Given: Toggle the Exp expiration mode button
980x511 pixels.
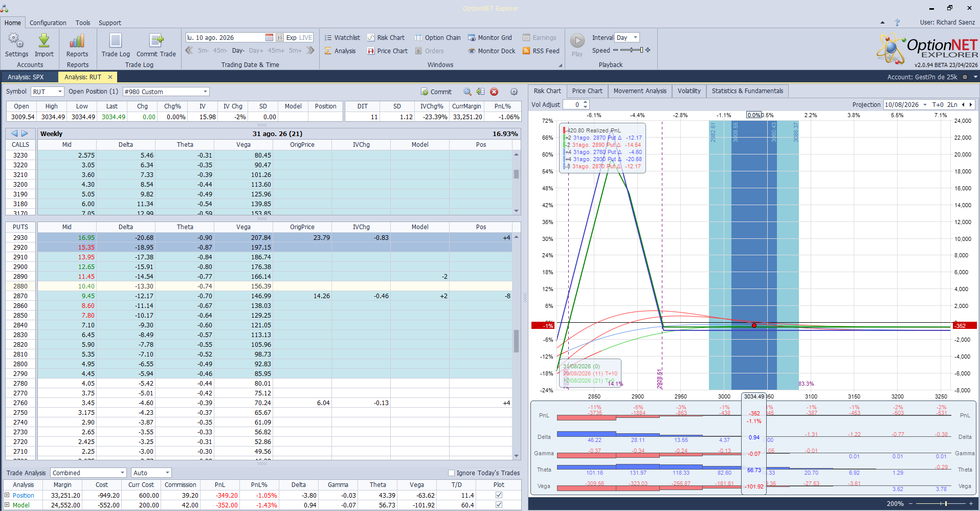Looking at the screenshot, I should click(291, 37).
